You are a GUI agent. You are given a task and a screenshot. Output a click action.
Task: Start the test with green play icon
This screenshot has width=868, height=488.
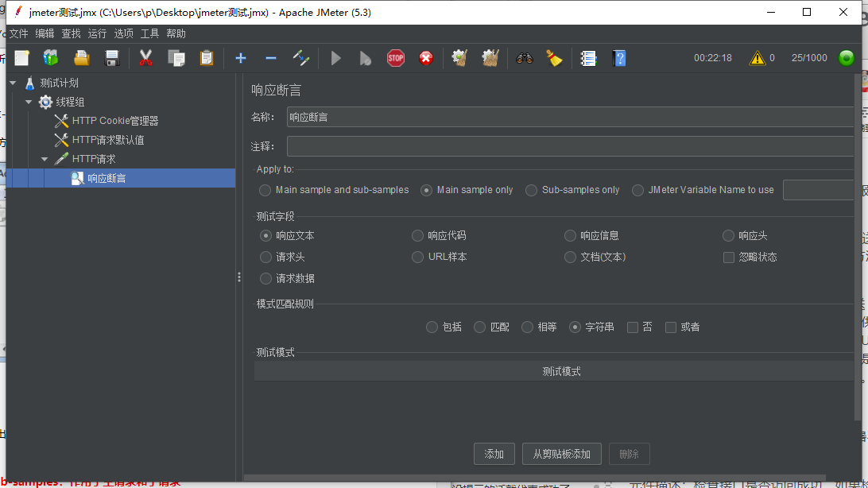point(335,58)
